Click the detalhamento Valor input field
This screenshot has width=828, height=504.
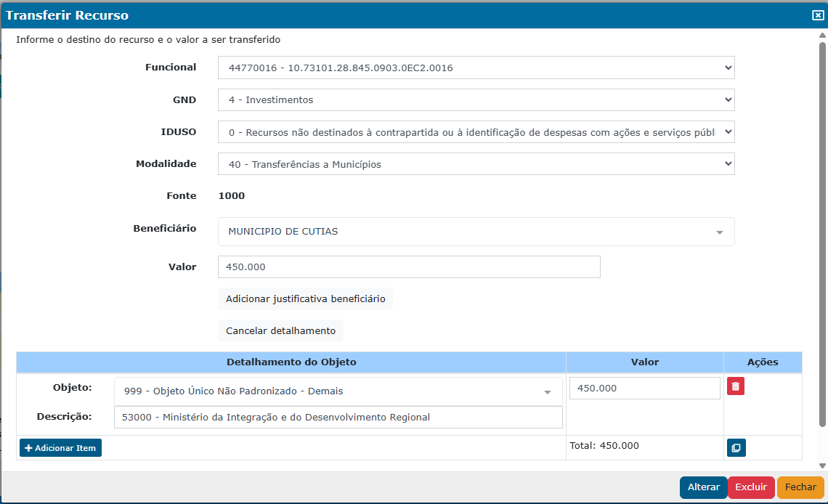coord(644,389)
